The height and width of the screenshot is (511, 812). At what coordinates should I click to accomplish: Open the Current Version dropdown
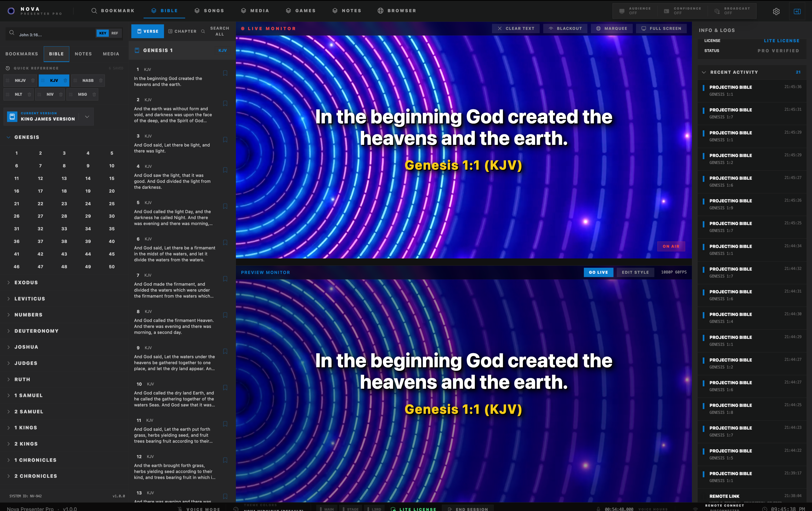87,117
